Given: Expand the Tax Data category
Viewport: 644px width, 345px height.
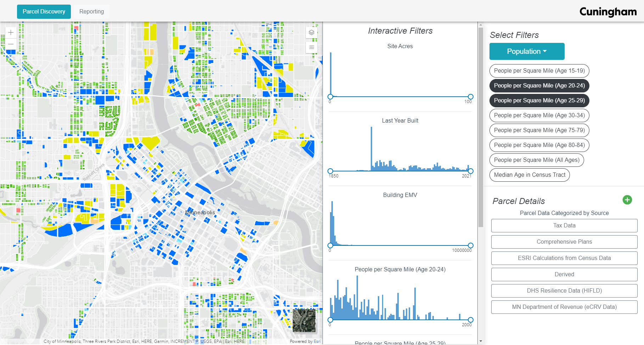Looking at the screenshot, I should click(564, 226).
